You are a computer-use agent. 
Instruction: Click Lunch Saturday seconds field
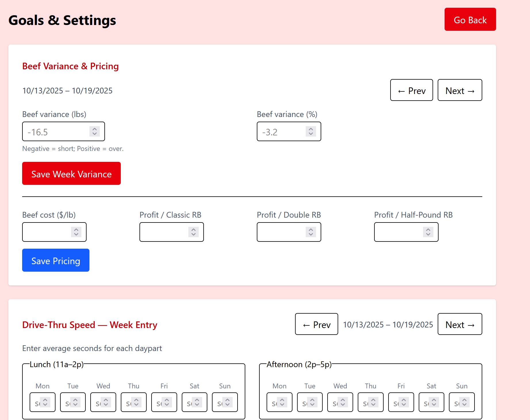(x=194, y=402)
